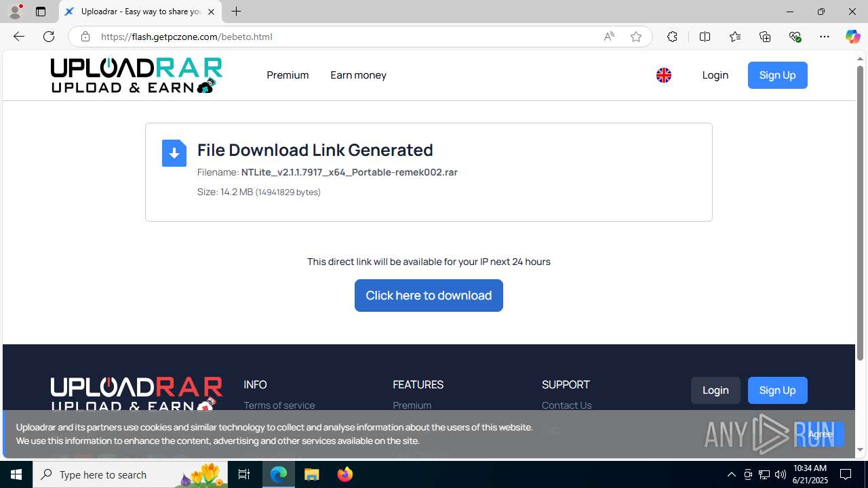Click header Sign Up button
This screenshot has height=488, width=868.
click(777, 75)
